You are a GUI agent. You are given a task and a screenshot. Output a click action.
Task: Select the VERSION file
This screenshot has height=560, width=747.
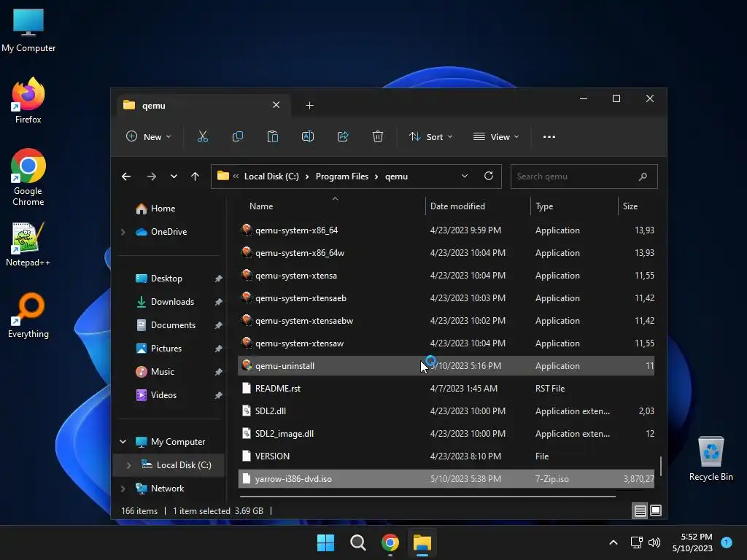[x=446, y=456]
